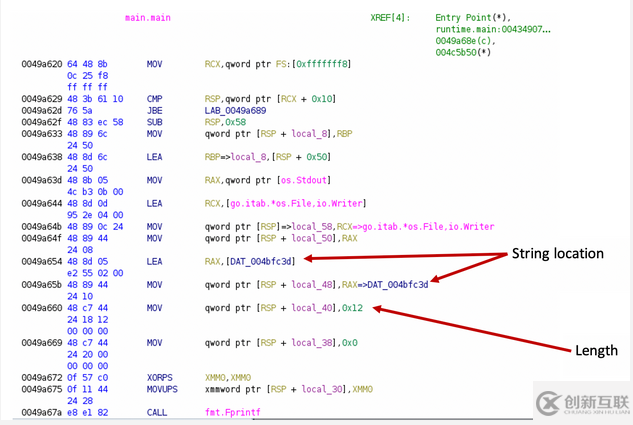Click the XREF[4]: header text
The width and height of the screenshot is (633, 425).
click(x=390, y=18)
